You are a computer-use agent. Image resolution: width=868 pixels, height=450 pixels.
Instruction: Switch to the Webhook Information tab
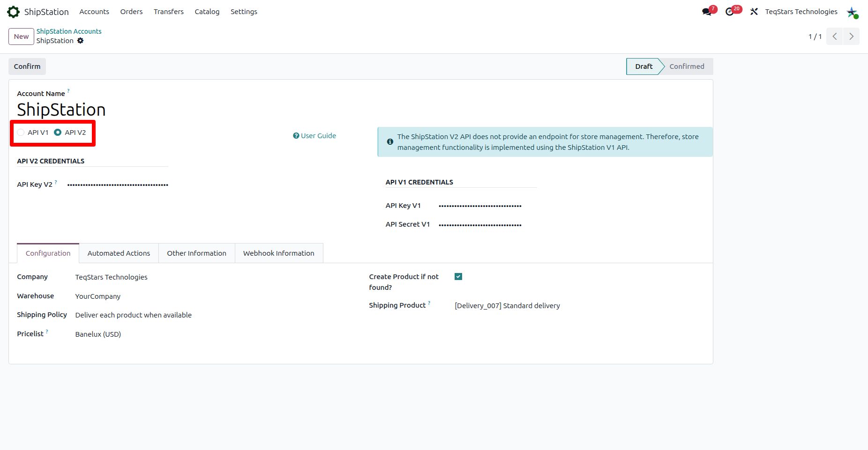pos(279,253)
